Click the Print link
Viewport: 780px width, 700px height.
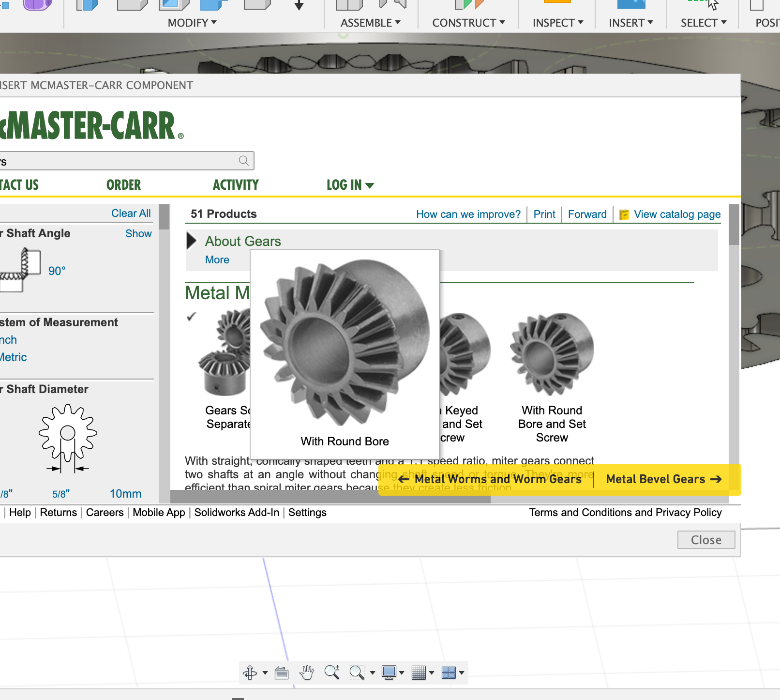pyautogui.click(x=544, y=214)
